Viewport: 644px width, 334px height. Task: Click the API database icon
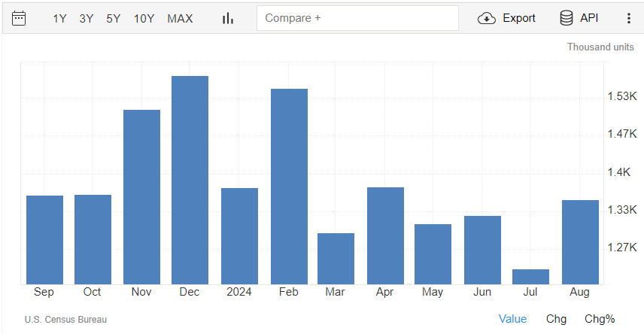(x=567, y=18)
